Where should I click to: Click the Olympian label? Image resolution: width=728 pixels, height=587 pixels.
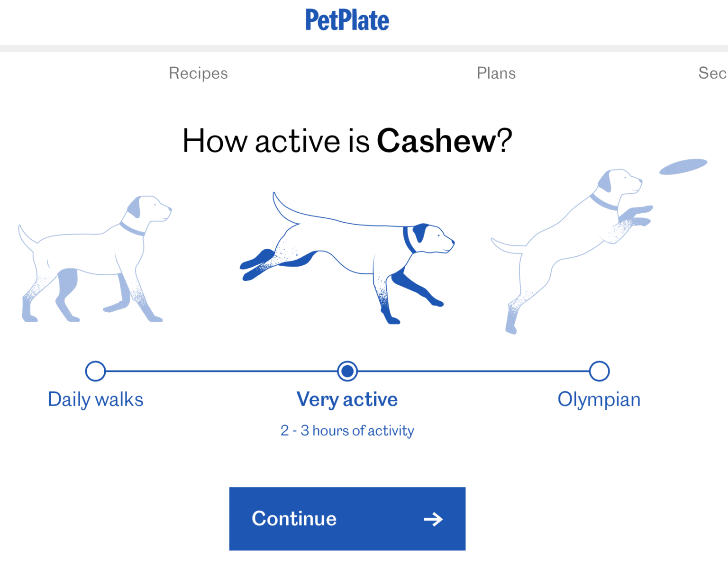(x=599, y=399)
